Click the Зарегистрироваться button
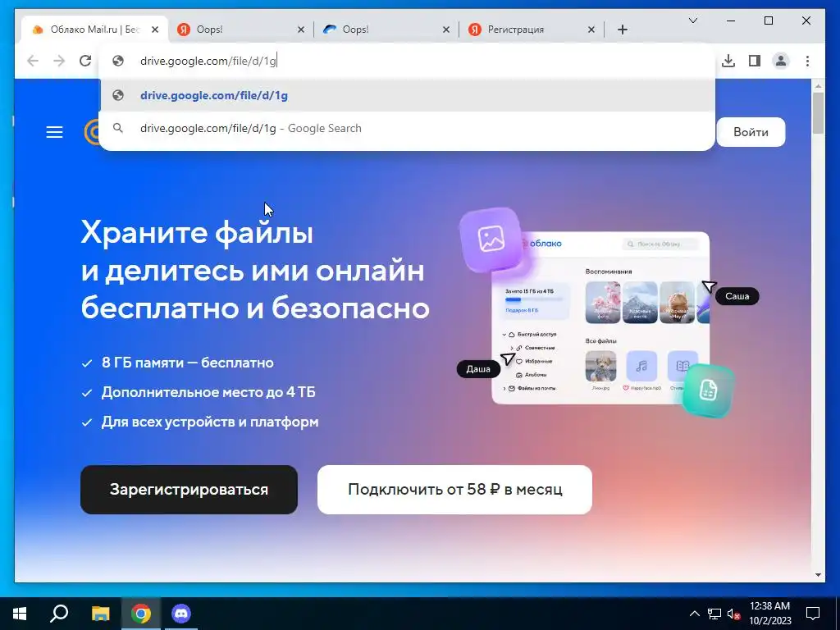Image resolution: width=840 pixels, height=630 pixels. click(189, 490)
